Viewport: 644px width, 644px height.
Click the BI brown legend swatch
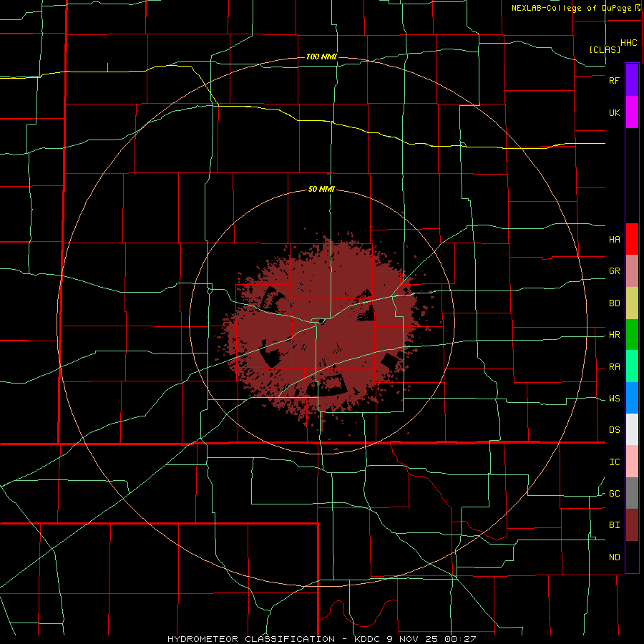pyautogui.click(x=632, y=525)
